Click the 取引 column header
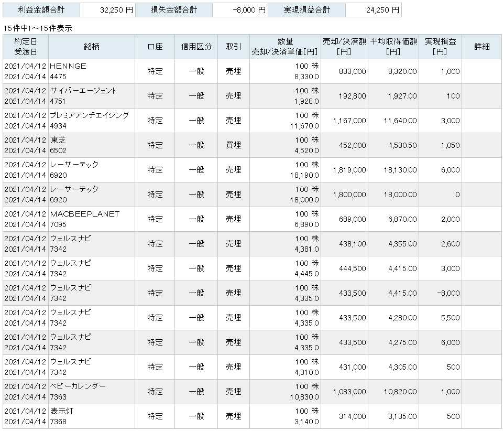Viewport: 504px width, 431px height. click(x=233, y=47)
